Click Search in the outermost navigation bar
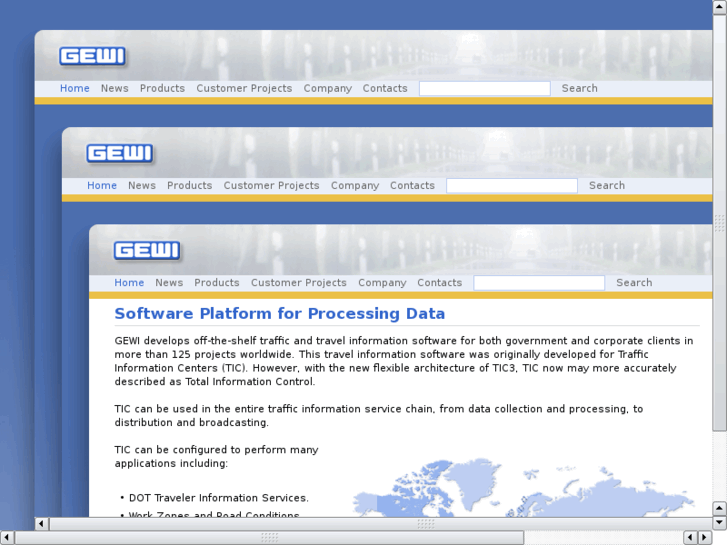Screen dimensions: 727x545 (x=580, y=88)
